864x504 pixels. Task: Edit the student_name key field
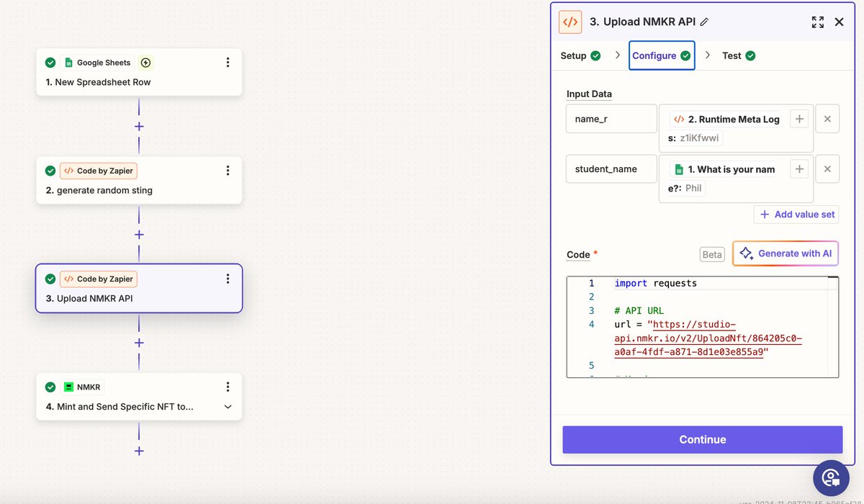pos(611,169)
